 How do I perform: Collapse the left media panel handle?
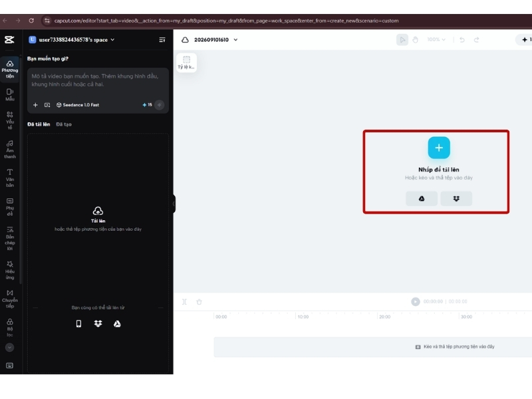pos(174,203)
